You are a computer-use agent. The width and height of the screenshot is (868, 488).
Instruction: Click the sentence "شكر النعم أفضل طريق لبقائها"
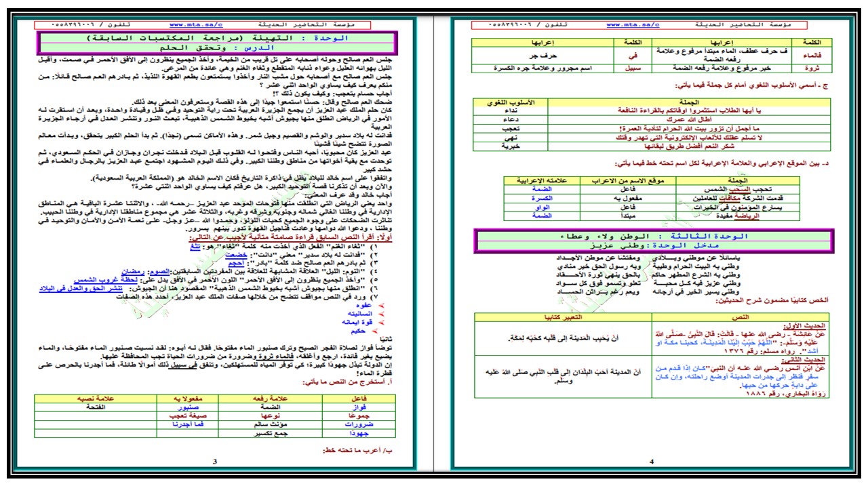tap(690, 146)
